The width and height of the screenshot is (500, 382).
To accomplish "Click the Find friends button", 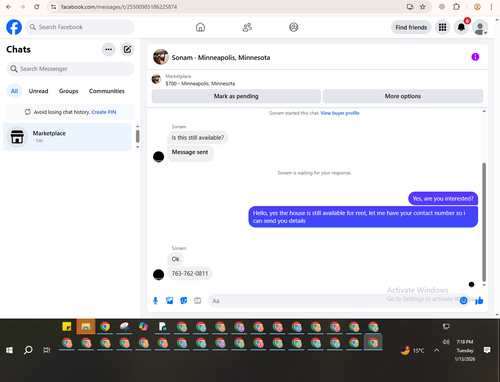I will pos(411,27).
